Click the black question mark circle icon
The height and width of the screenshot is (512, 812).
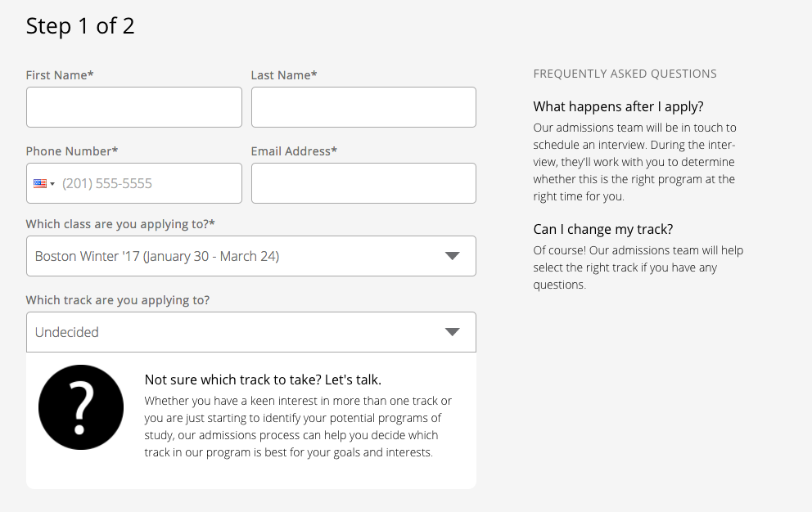click(81, 407)
